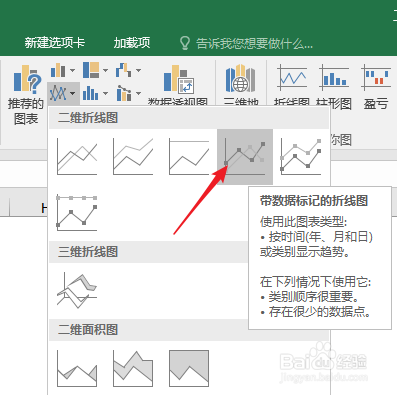Select stacked line chart with markers
Viewport: 397px width, 395px height.
coord(301,157)
